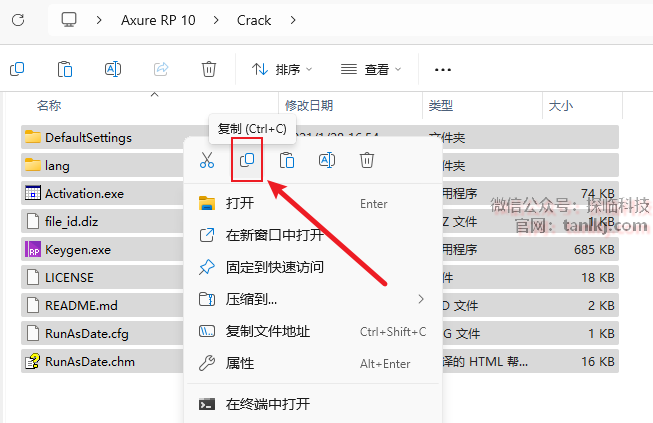Open the toolbar three-dots more menu

click(443, 70)
